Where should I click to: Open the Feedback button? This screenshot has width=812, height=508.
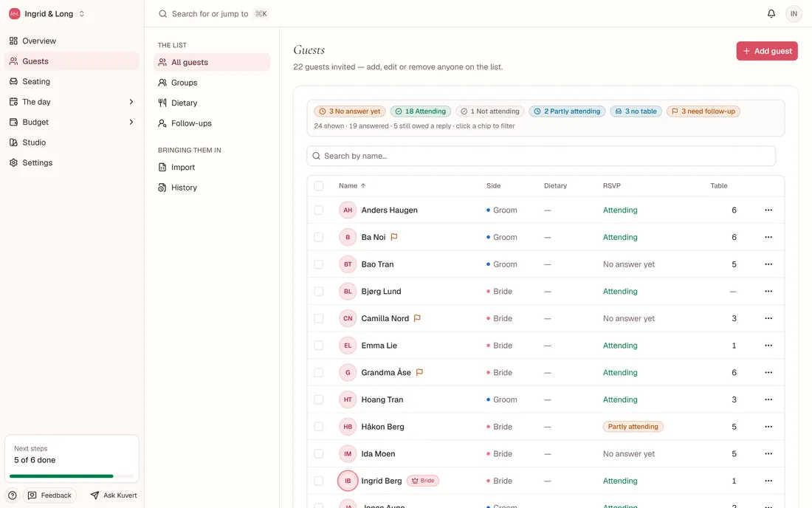(x=49, y=495)
